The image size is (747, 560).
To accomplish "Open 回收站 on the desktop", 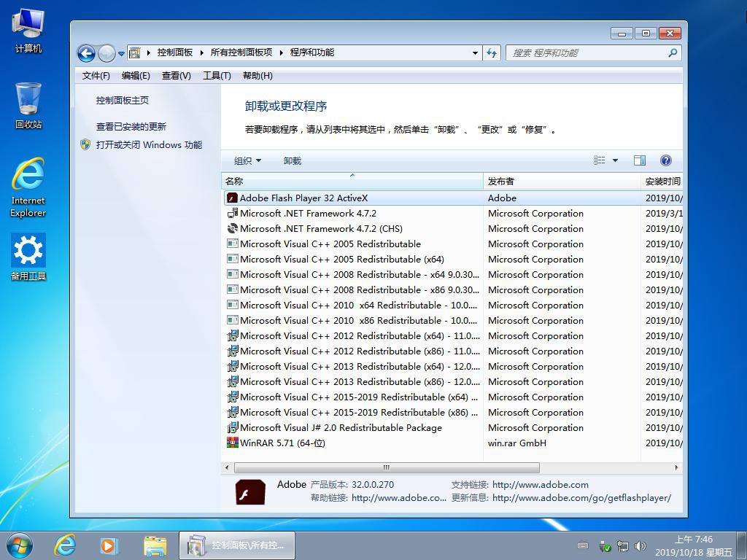I will pyautogui.click(x=28, y=106).
